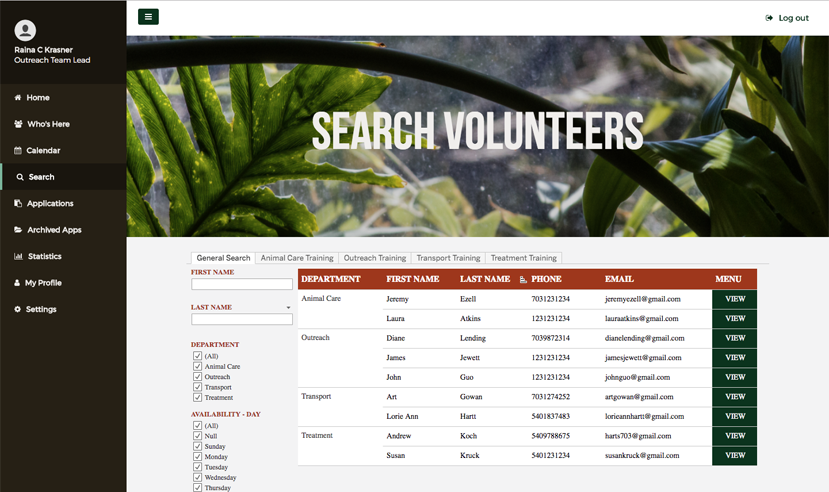Open Archived Apps in sidebar
Image resolution: width=829 pixels, height=492 pixels.
[x=54, y=230]
